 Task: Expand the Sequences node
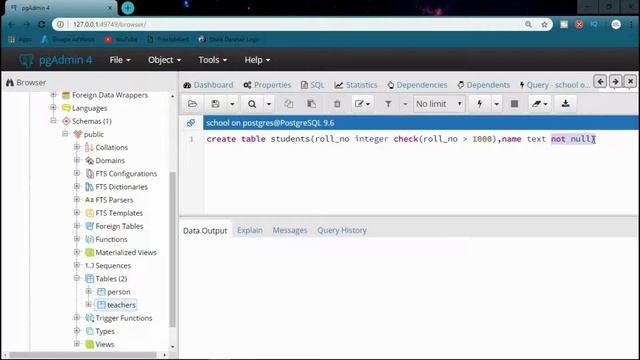tap(77, 265)
